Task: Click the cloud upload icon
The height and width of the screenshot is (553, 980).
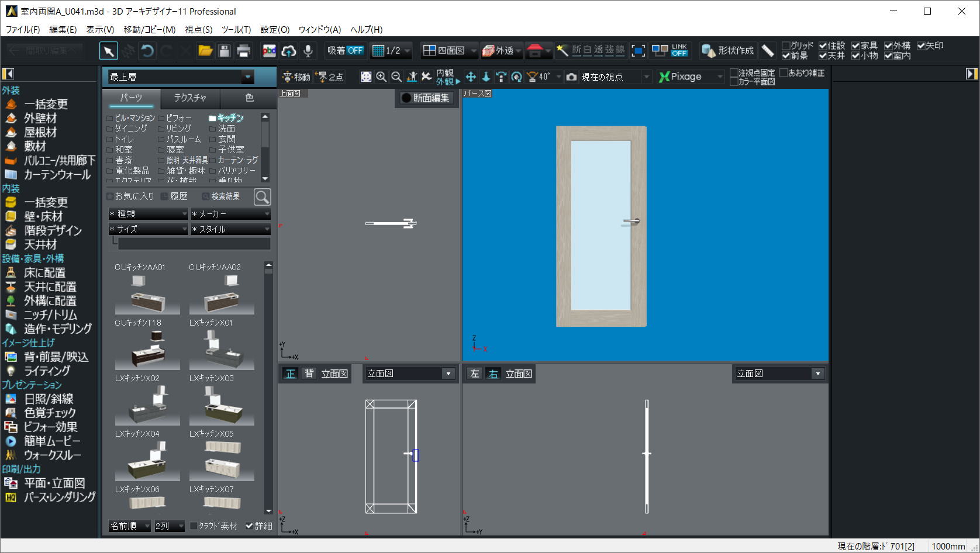Action: pyautogui.click(x=289, y=51)
